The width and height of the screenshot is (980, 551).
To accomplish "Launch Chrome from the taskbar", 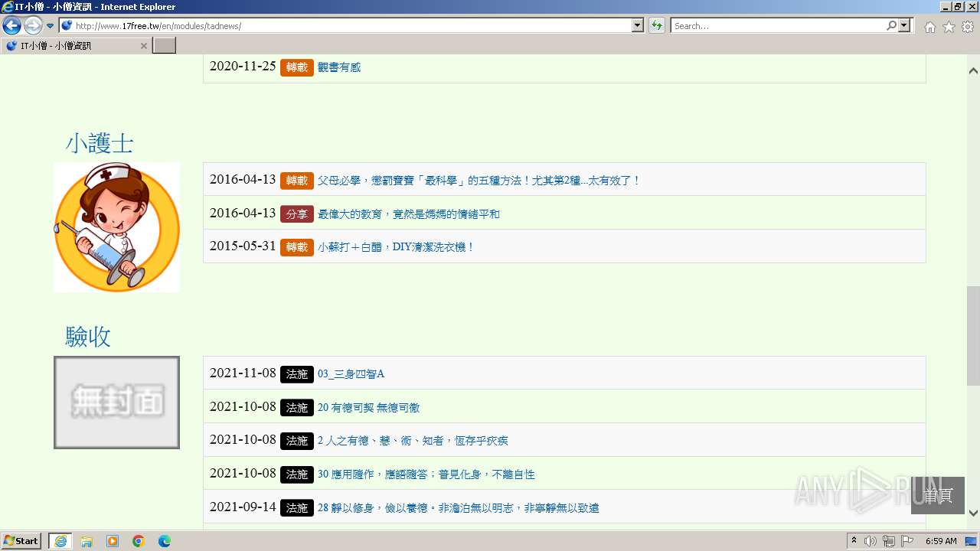I will (x=139, y=541).
